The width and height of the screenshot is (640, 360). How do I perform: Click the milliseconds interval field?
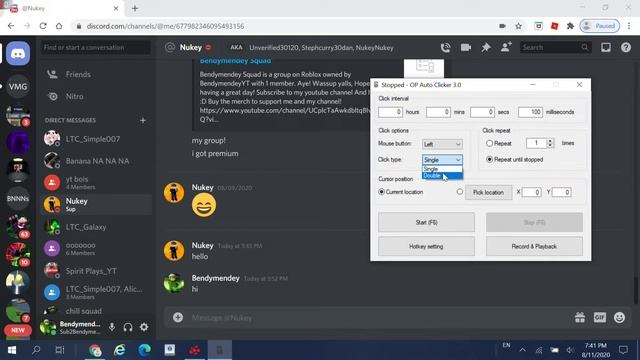(530, 112)
